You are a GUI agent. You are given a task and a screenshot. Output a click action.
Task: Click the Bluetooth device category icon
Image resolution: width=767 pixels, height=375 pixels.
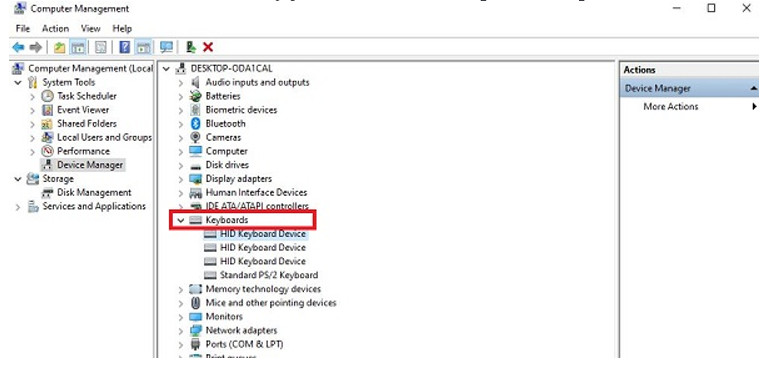click(196, 124)
